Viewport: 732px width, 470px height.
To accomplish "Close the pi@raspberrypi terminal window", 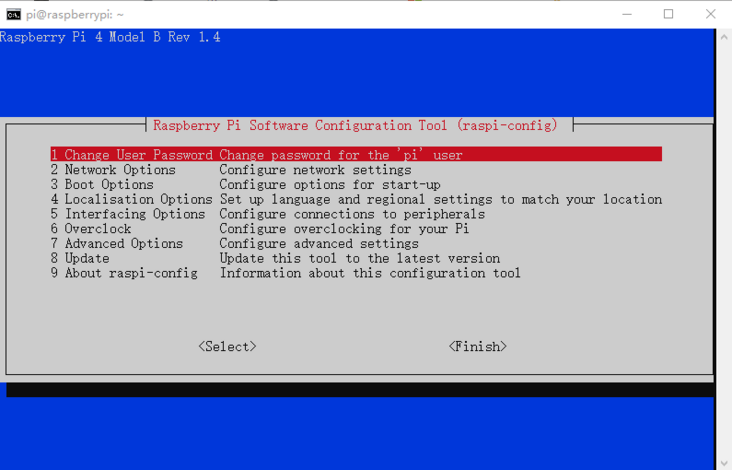I will tap(711, 14).
